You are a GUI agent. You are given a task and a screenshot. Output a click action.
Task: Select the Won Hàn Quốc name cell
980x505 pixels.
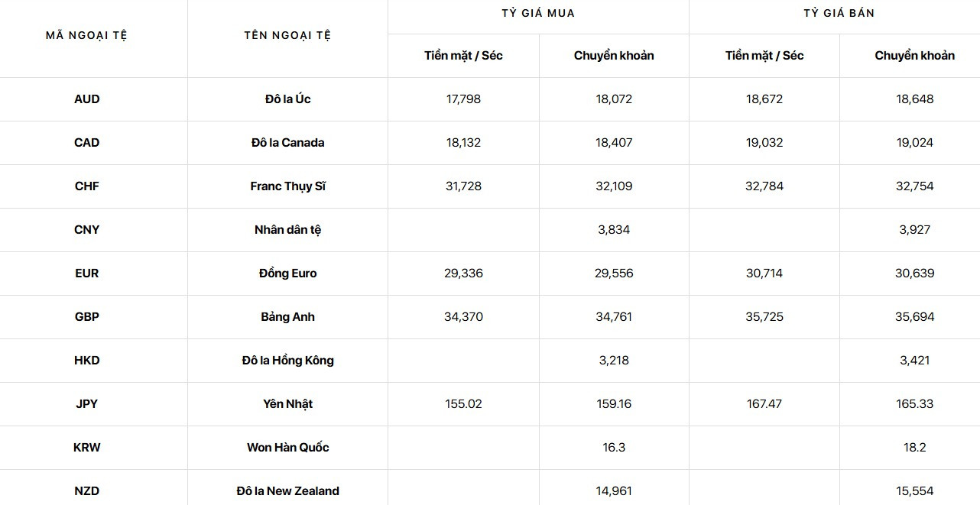click(x=287, y=448)
